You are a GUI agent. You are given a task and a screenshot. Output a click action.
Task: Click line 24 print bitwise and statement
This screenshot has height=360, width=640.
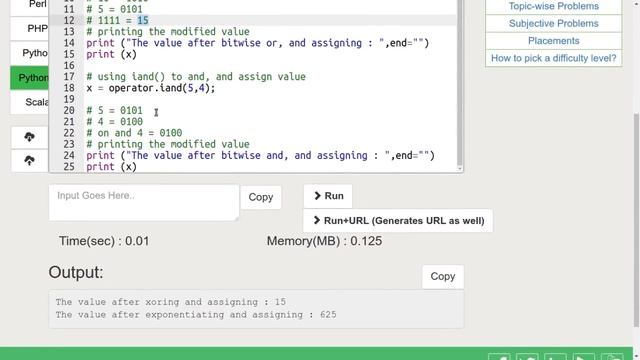(260, 156)
